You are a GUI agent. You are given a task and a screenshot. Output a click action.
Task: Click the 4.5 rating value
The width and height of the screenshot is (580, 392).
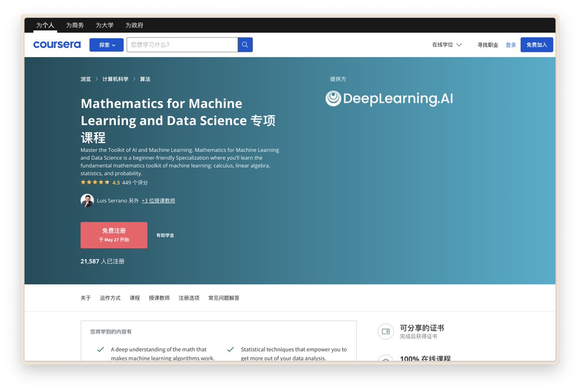pyautogui.click(x=116, y=183)
